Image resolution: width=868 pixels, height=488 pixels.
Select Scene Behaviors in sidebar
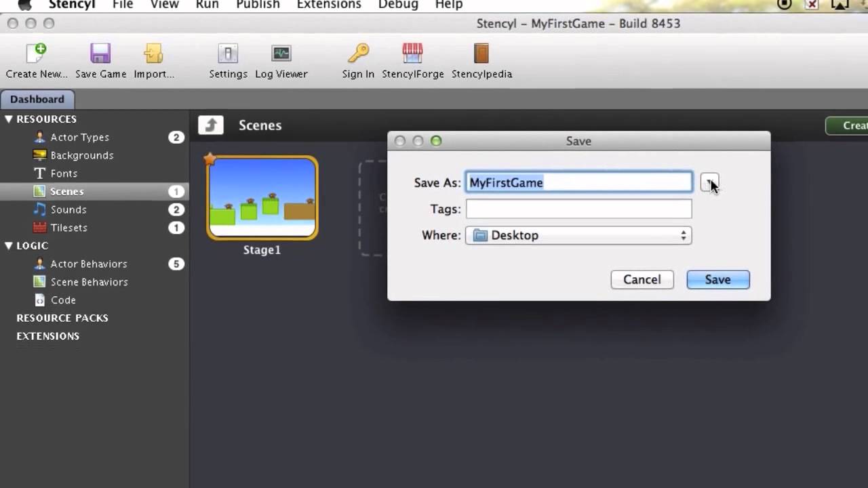click(89, 282)
